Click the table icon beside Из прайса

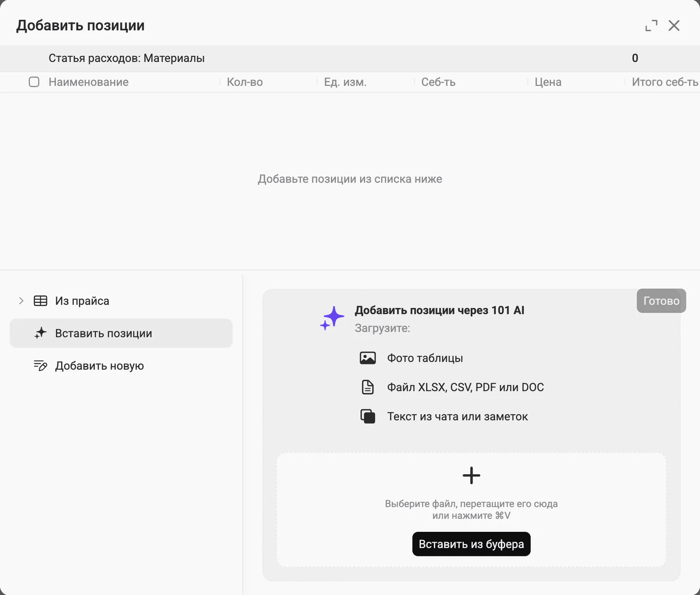click(x=41, y=301)
